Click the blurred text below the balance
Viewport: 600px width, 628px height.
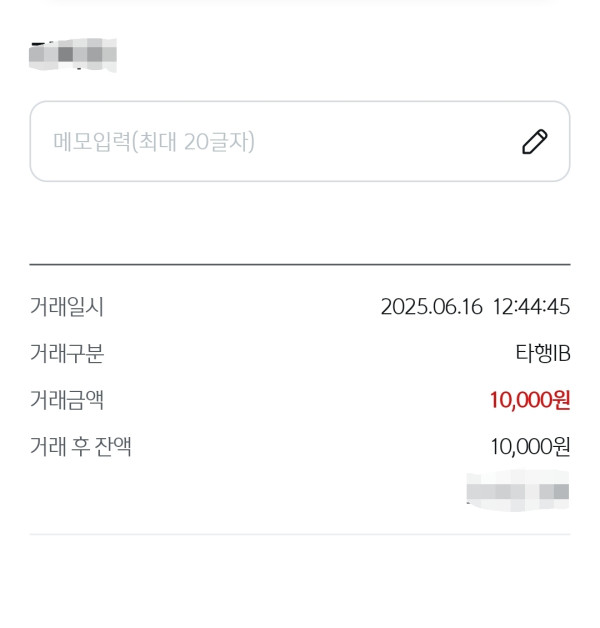[518, 490]
